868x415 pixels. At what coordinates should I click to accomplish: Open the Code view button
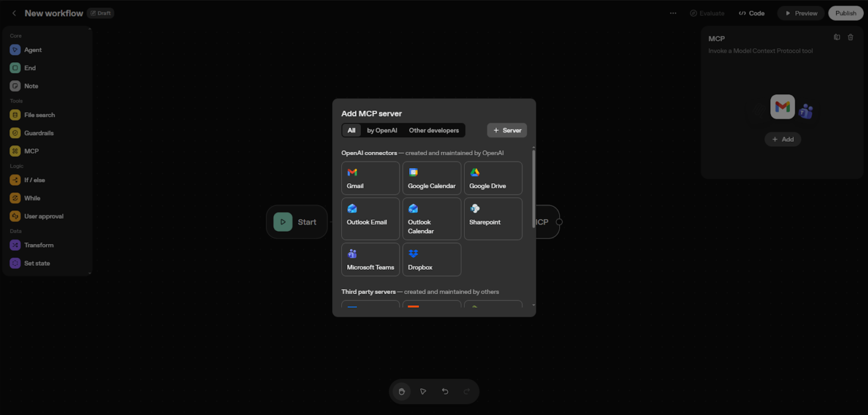click(x=751, y=13)
